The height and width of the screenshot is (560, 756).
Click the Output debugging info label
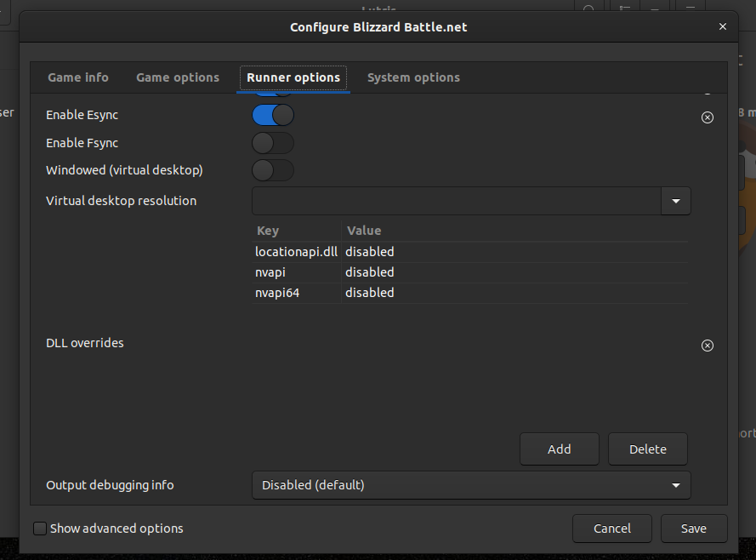click(x=110, y=485)
